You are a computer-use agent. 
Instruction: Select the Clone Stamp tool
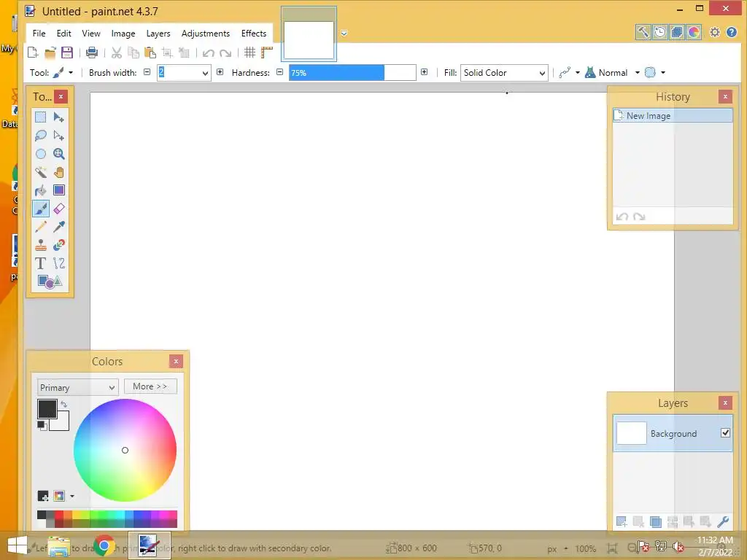41,245
